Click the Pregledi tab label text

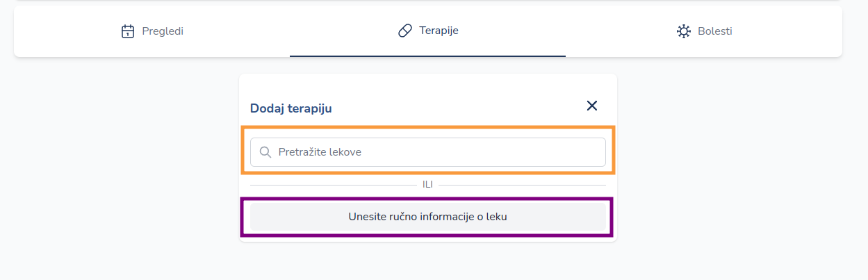[163, 31]
